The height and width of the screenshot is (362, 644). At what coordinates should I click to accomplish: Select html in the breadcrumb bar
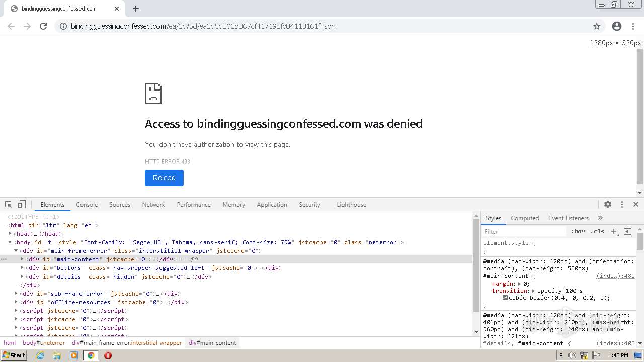(10, 343)
